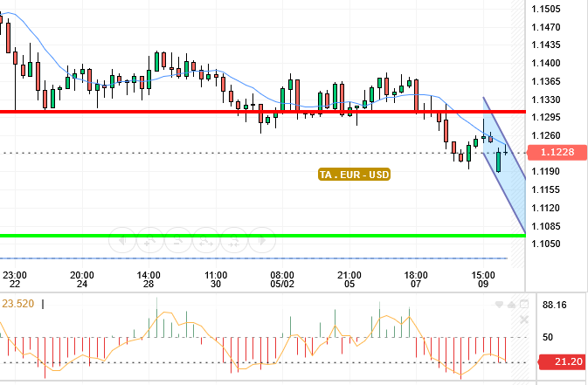Click price axis label 1.1470

[545, 27]
